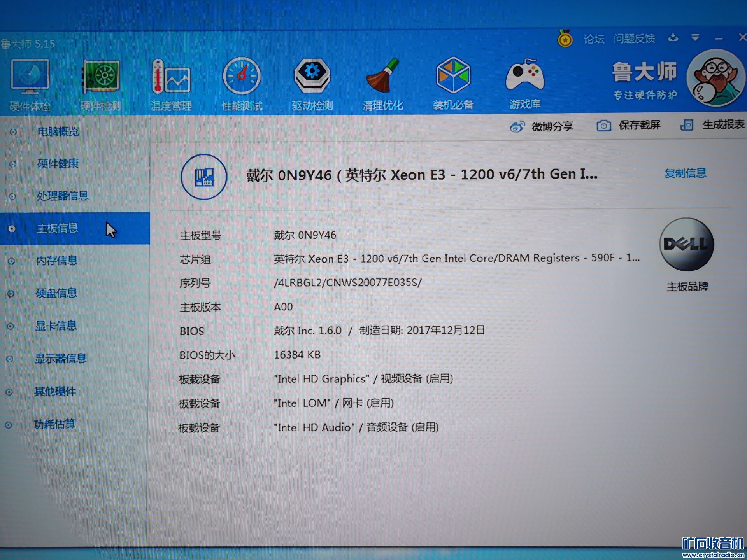Open 装机必备 cube icon
Viewport: 747px width, 560px height.
coord(453,75)
